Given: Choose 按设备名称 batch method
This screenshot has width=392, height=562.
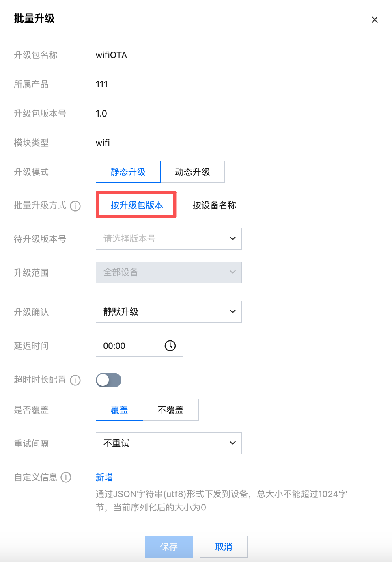Looking at the screenshot, I should click(x=214, y=205).
